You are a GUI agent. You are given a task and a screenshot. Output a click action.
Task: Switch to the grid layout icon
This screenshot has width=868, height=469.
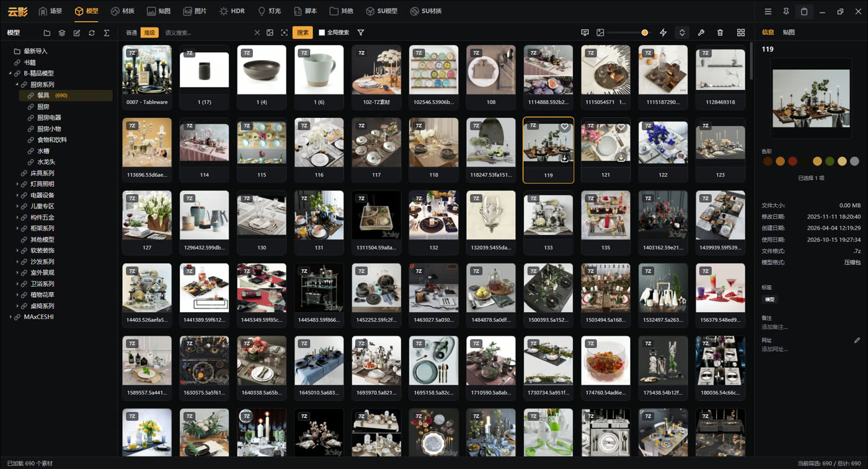pos(741,33)
